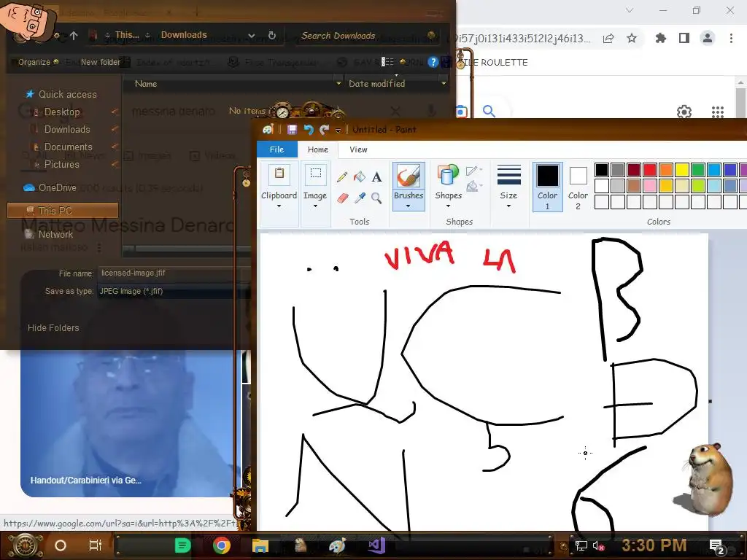
Task: Expand the address bar history chevron
Action: [x=252, y=35]
